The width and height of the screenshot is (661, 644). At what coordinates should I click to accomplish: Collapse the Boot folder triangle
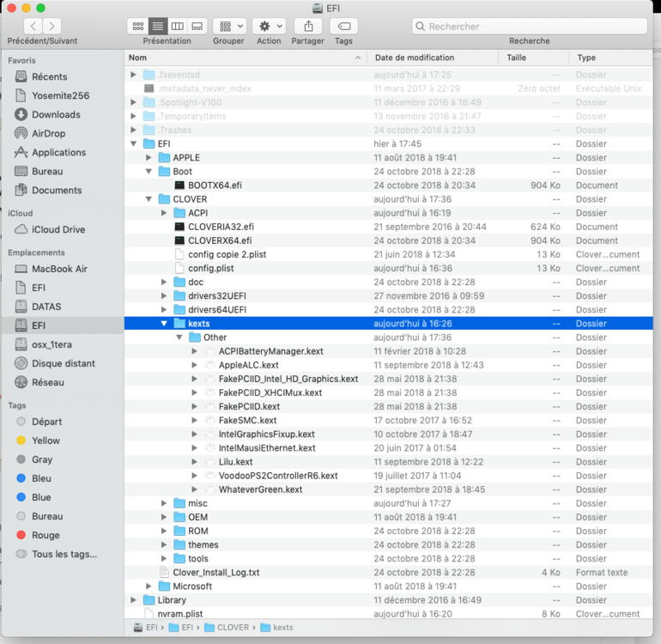point(149,172)
